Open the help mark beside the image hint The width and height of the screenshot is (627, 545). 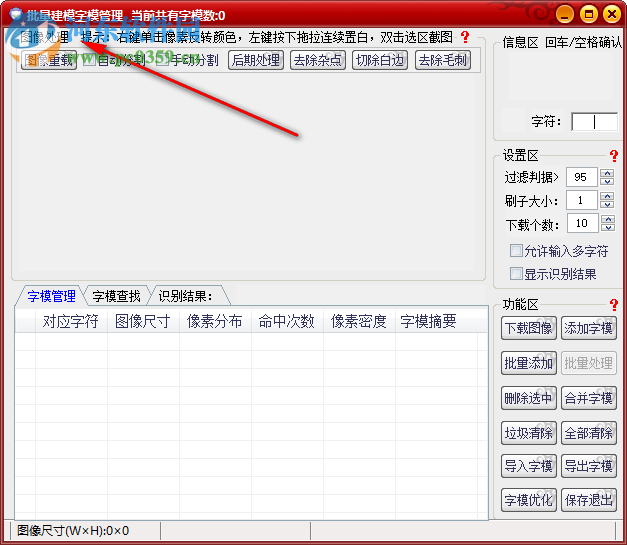pos(465,37)
